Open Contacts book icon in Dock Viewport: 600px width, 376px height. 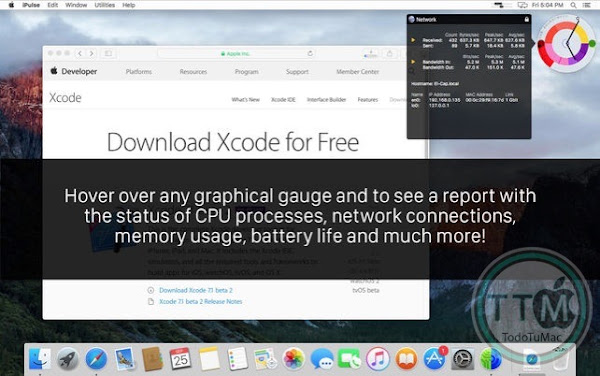152,359
